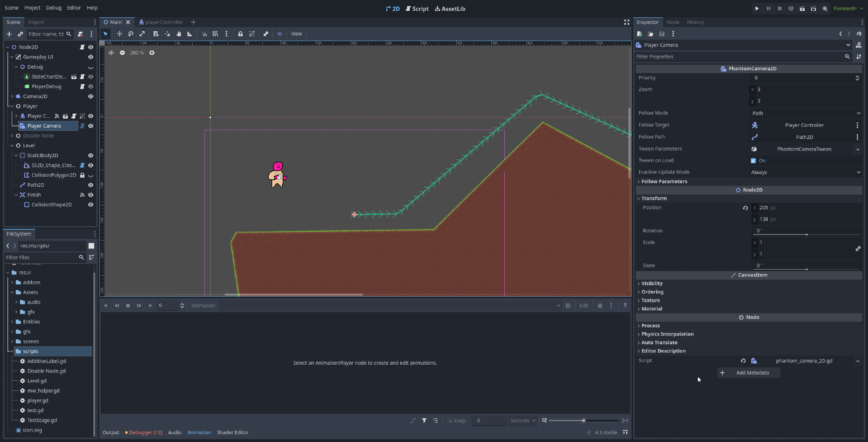Lock the selected node with padlock icon
Viewport: 868px width, 442px height.
(240, 34)
